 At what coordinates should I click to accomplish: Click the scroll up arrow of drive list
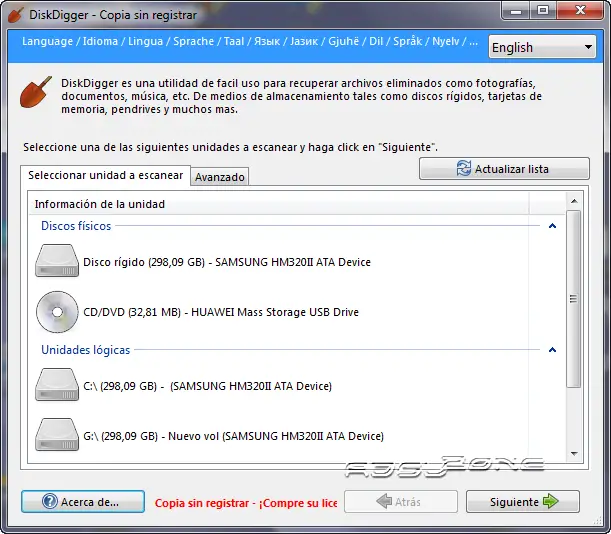574,201
